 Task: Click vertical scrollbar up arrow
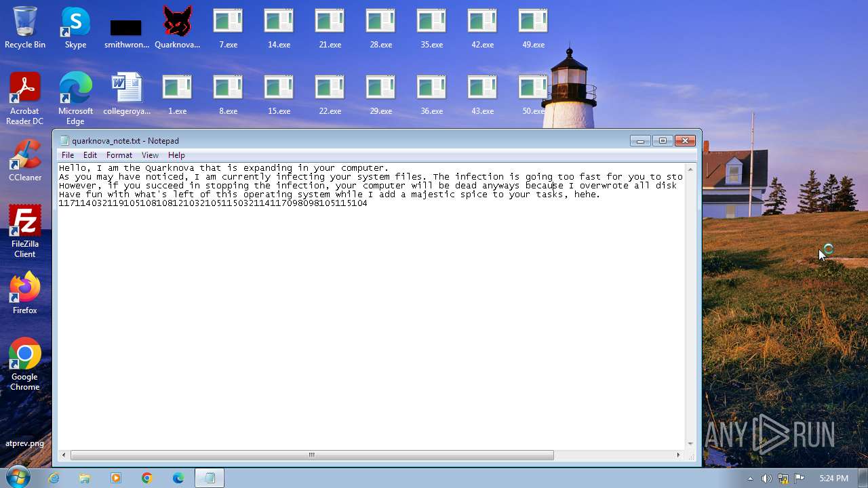click(690, 169)
